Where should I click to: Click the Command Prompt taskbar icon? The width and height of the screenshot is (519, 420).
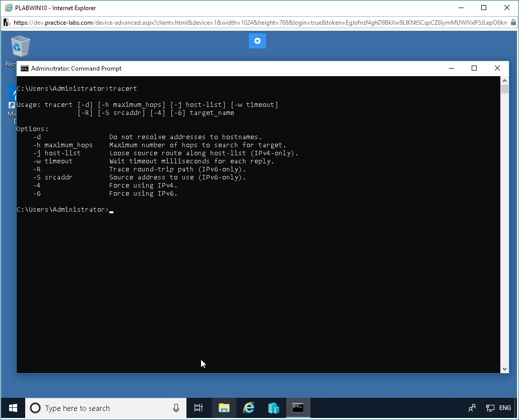click(x=298, y=408)
